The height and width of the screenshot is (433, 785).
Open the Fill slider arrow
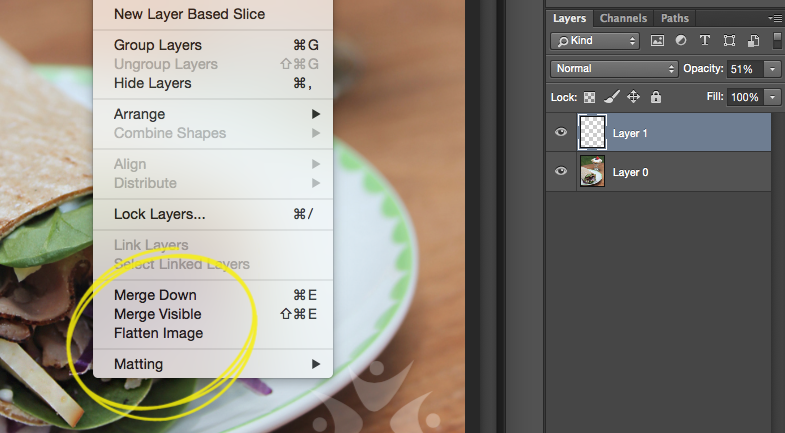(773, 97)
